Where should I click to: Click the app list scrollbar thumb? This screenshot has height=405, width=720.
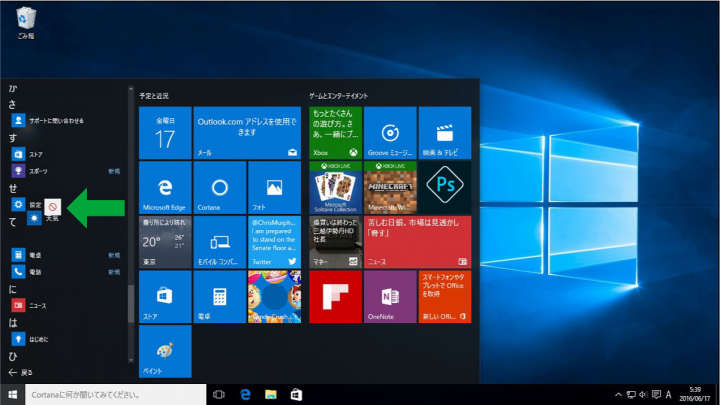coord(131,304)
